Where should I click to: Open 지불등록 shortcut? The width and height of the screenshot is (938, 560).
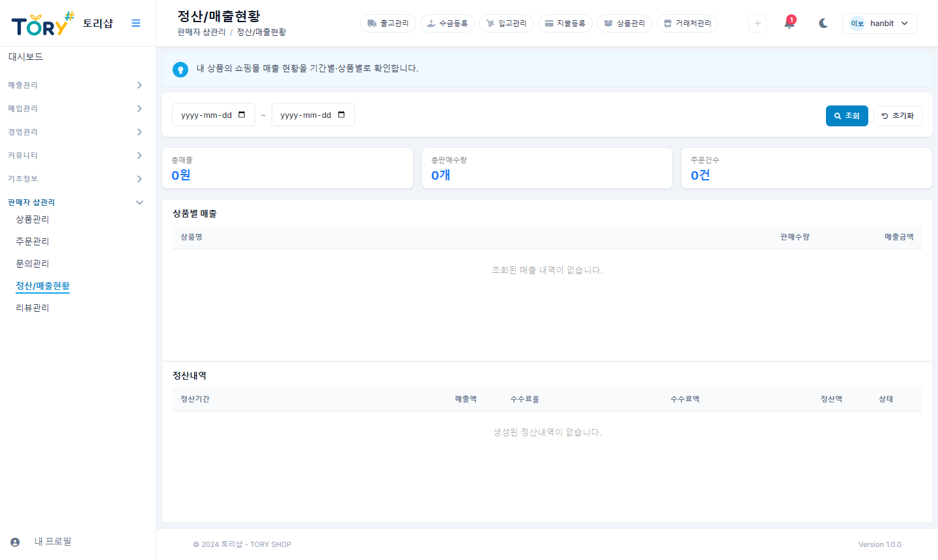[565, 23]
